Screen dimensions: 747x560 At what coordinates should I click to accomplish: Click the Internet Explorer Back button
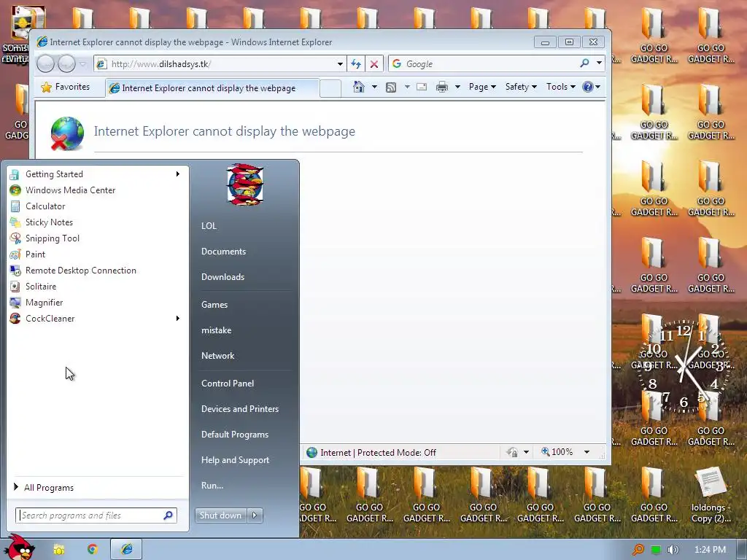(46, 63)
